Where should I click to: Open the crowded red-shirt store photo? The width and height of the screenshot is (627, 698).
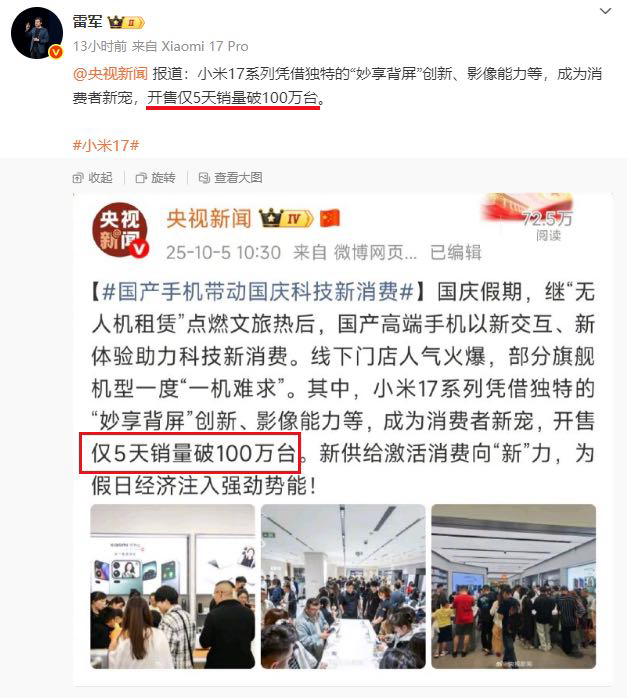[x=514, y=586]
